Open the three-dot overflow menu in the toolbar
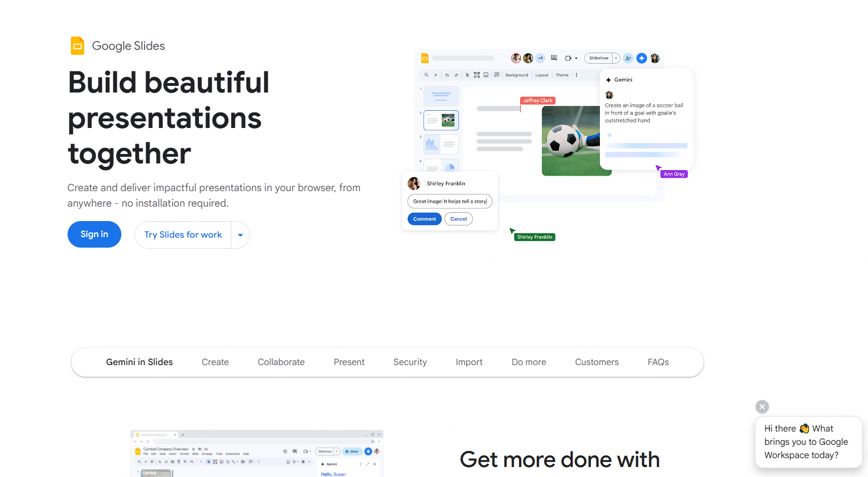This screenshot has width=868, height=477. pos(577,75)
